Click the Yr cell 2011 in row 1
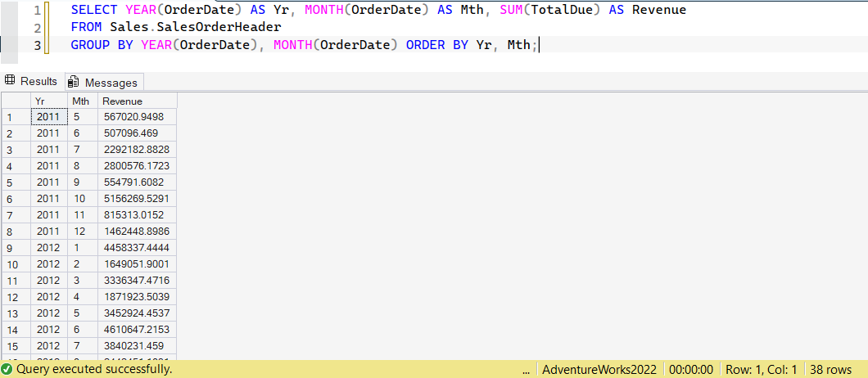This screenshot has height=378, width=868. (49, 117)
